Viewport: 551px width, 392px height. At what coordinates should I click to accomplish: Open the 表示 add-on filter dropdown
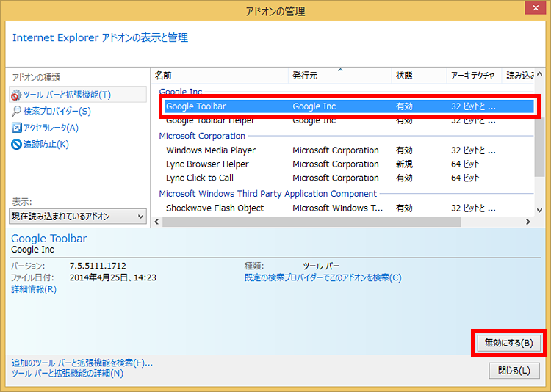tap(78, 216)
